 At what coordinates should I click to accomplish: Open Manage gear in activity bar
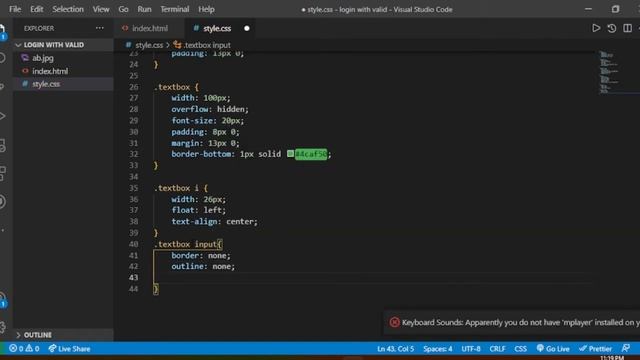pyautogui.click(x=2, y=327)
